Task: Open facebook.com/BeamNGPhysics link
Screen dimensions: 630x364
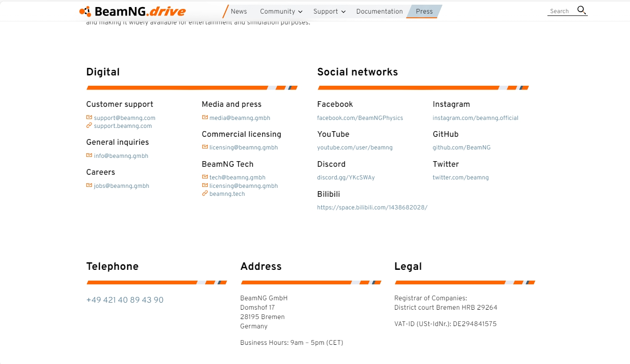Action: pos(360,118)
